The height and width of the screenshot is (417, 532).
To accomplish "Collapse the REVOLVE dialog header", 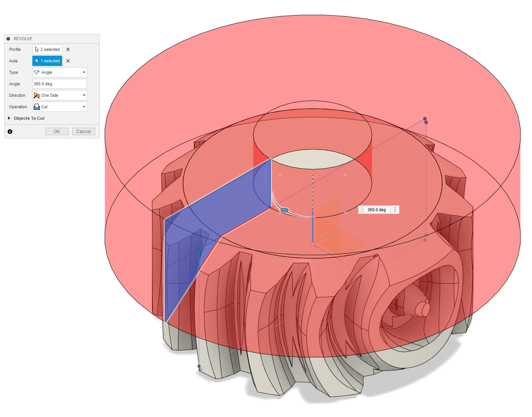I will coord(8,38).
